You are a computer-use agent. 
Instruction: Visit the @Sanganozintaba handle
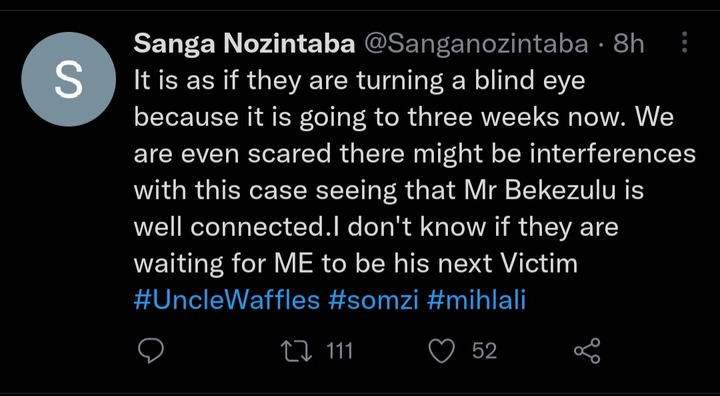(x=476, y=45)
